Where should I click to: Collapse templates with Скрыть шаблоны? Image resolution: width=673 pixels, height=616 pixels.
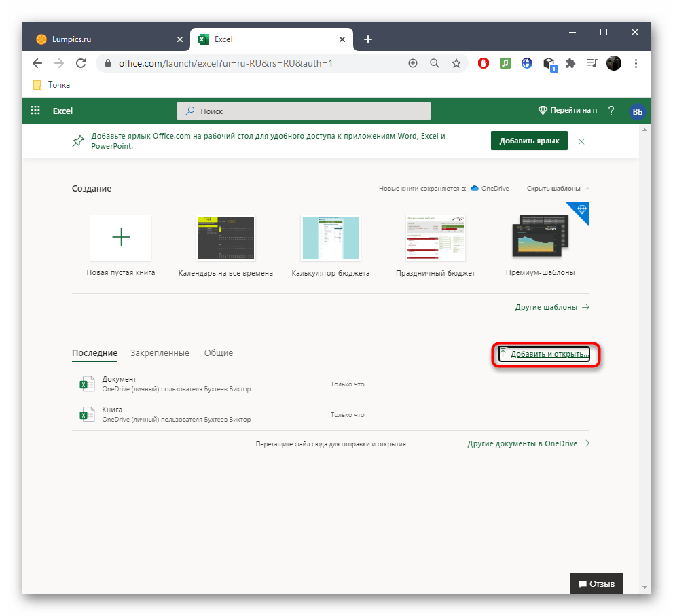(x=558, y=188)
